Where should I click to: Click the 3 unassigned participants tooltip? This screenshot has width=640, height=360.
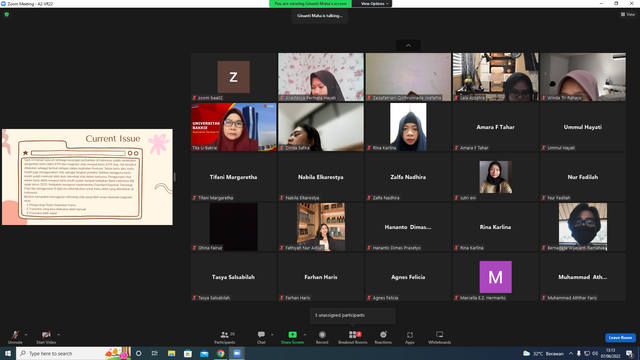(x=353, y=316)
